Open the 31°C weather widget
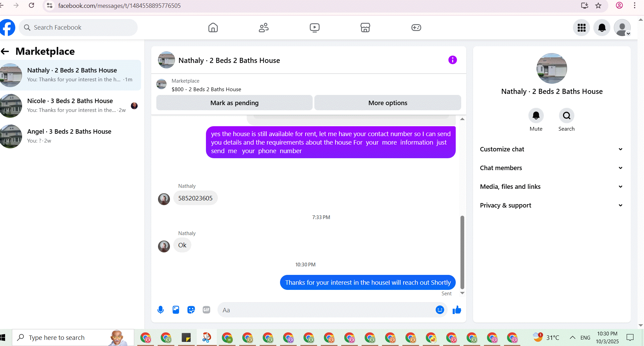644x346 pixels. [546, 337]
